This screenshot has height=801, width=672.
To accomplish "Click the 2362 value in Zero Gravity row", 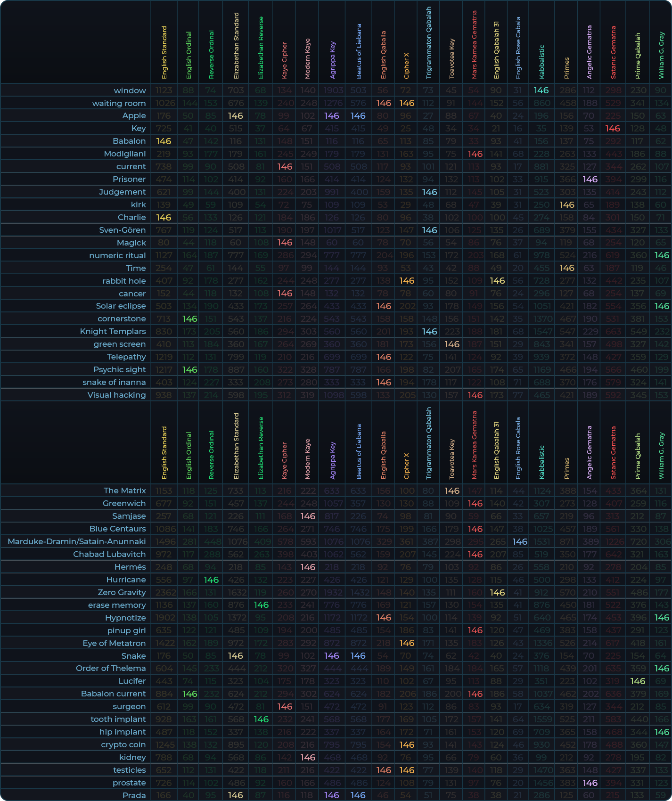I will point(164,593).
